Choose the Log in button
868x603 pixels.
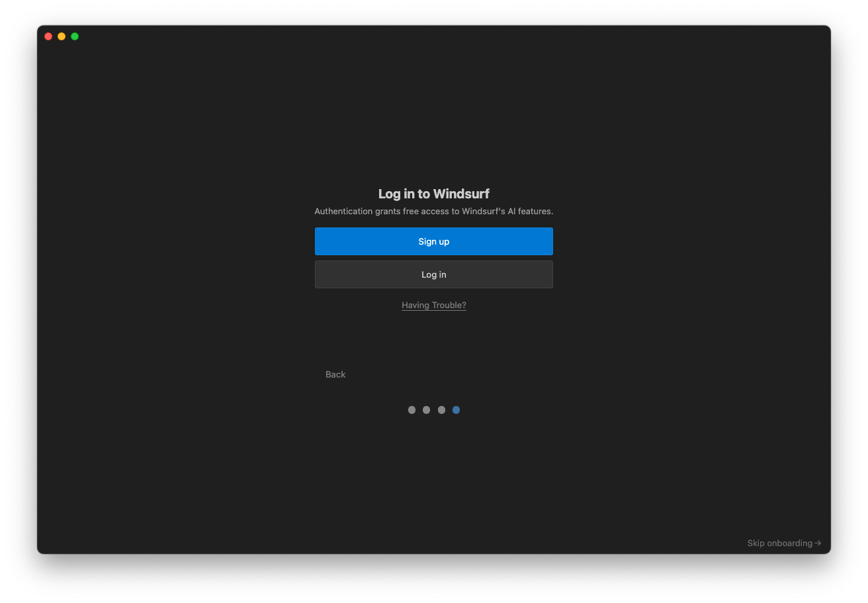[433, 274]
